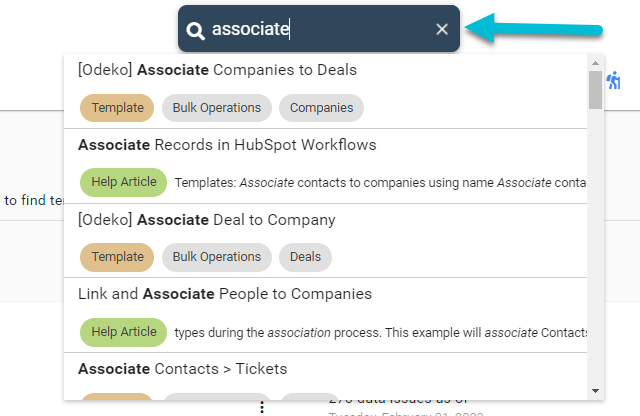Click the magnifying glass search icon
This screenshot has height=416, width=640.
click(x=195, y=31)
